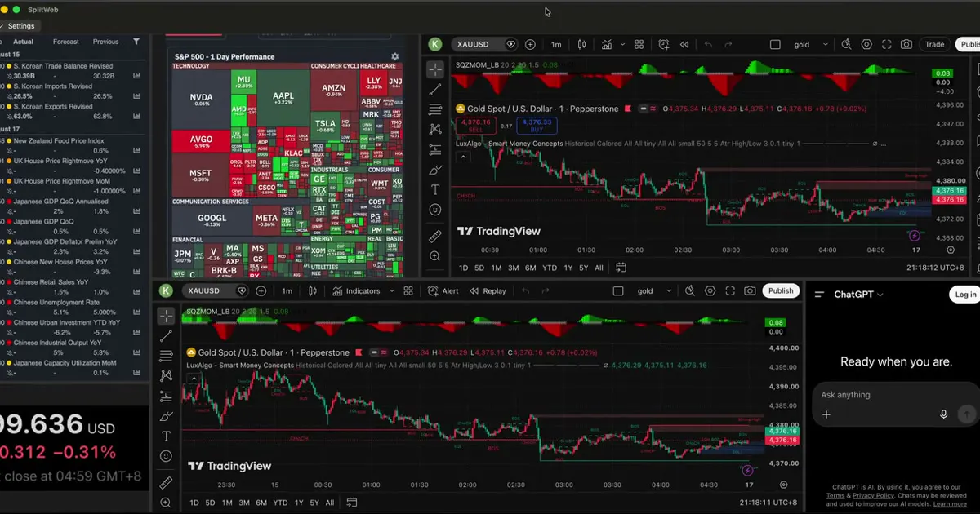980x514 pixels.
Task: Toggle layout checkbox in bottom chart toolbar
Action: (x=618, y=290)
